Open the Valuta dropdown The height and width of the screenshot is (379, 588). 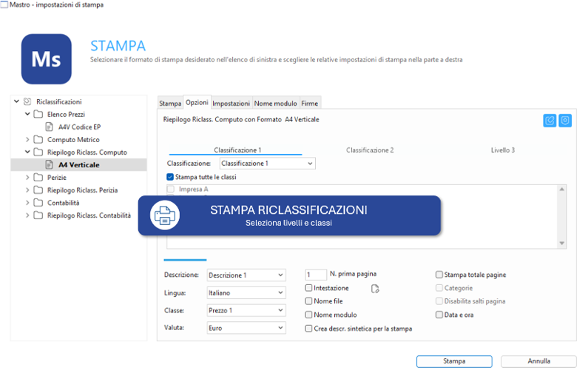pyautogui.click(x=246, y=328)
